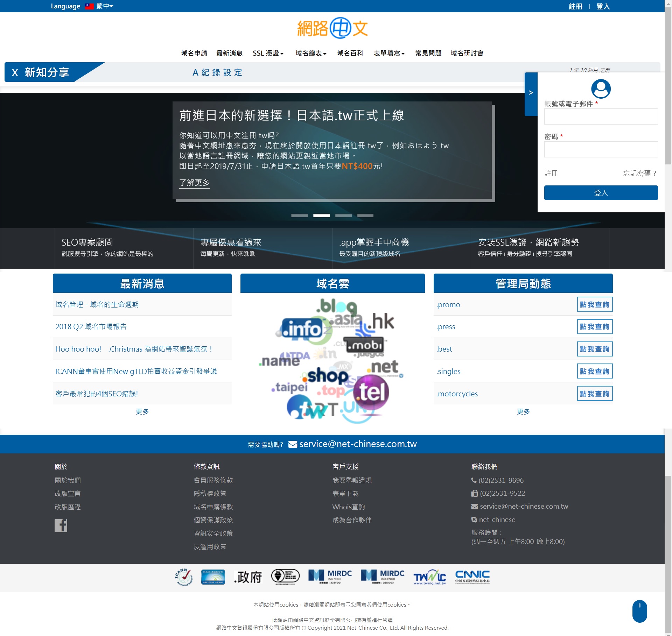Open the 網路中文 site logo
This screenshot has width=672, height=636.
pyautogui.click(x=332, y=28)
